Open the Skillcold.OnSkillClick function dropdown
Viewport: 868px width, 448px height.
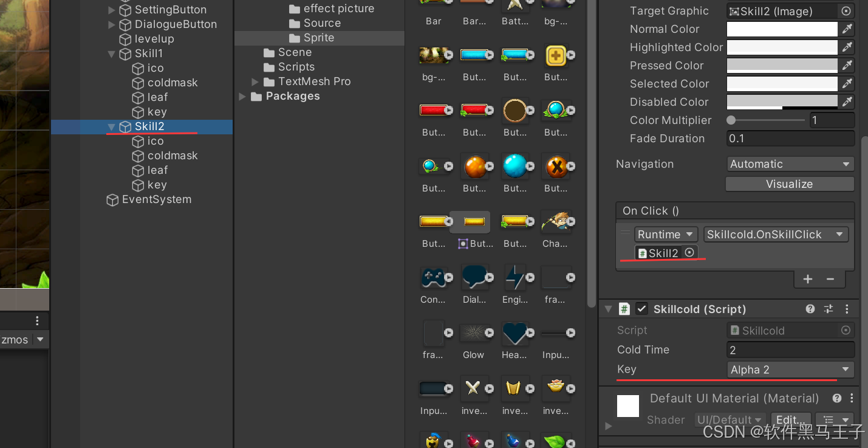[x=776, y=235]
